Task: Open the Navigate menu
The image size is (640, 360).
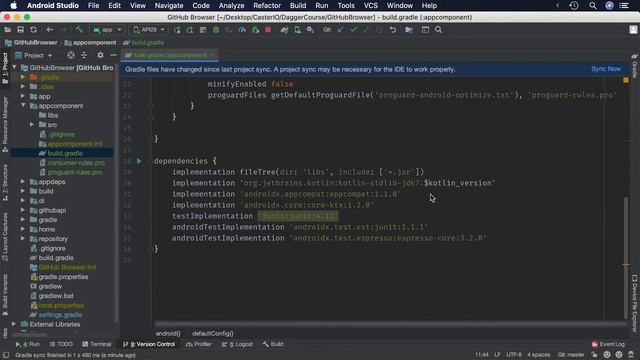Action: [x=169, y=6]
